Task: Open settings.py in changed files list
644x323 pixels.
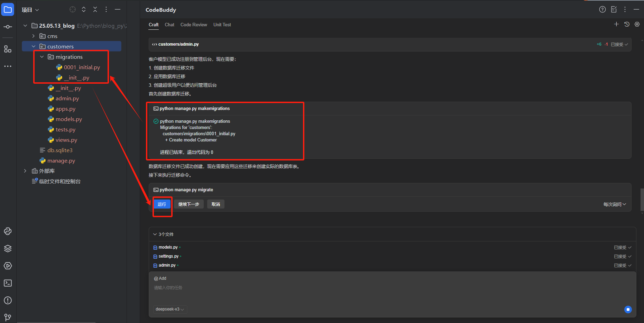Action: [168, 256]
